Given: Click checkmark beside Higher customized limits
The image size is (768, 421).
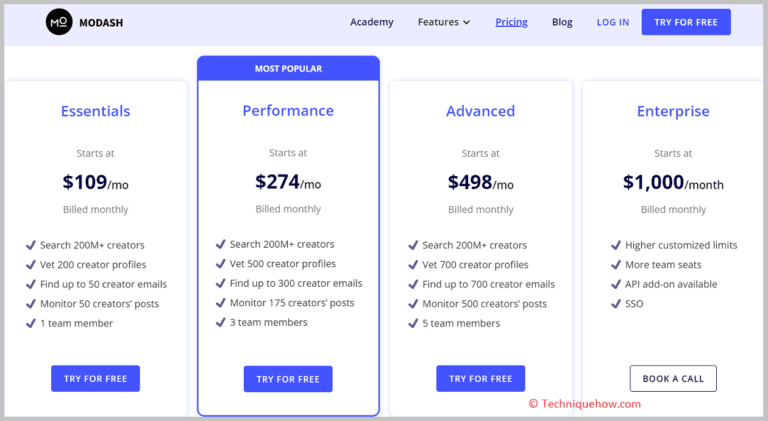Looking at the screenshot, I should pos(616,245).
